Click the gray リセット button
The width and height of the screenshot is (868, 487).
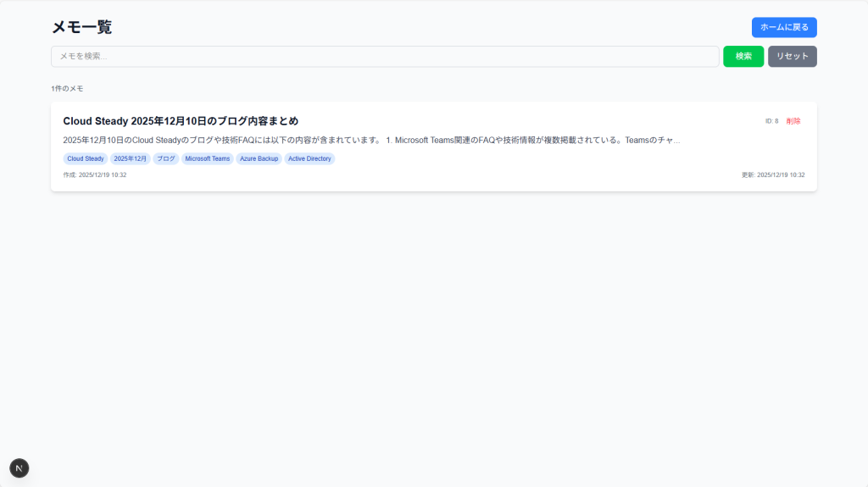[792, 56]
